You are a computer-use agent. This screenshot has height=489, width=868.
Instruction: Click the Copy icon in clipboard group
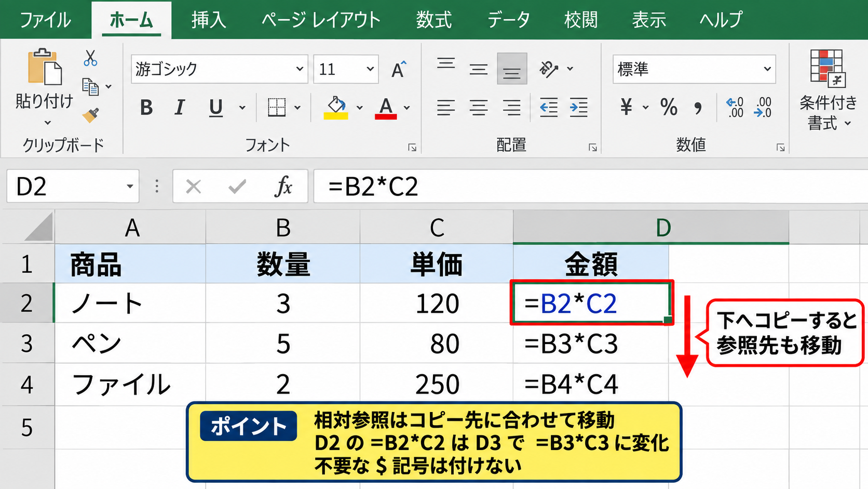91,87
